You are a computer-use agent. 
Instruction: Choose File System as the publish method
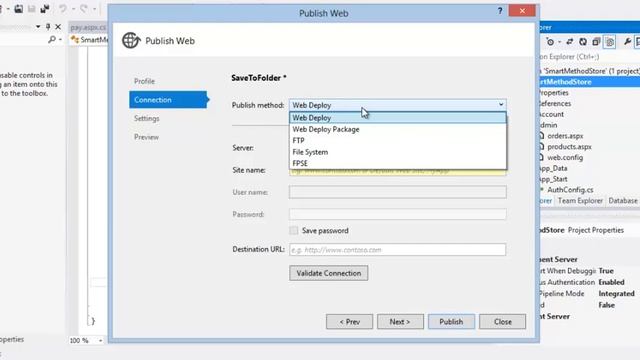pyautogui.click(x=398, y=152)
